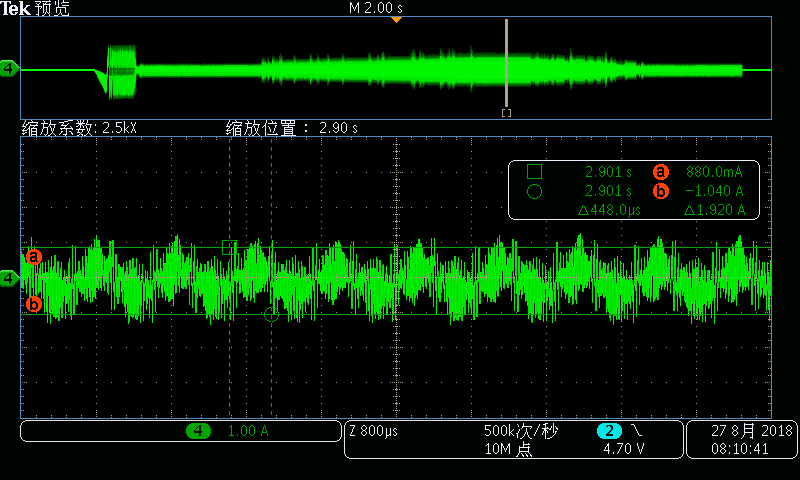Screen dimensions: 800x480
Task: Click the Δ448.0µs time delta readout
Action: coord(609,210)
